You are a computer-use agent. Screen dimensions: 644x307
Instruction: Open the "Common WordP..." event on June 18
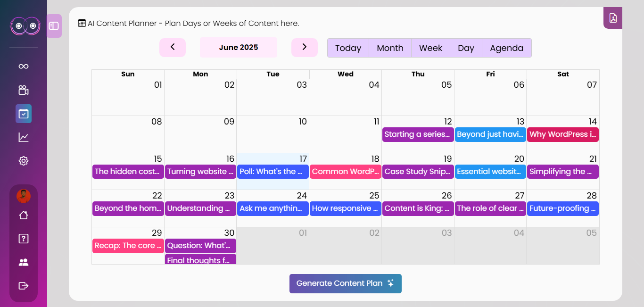click(x=345, y=172)
